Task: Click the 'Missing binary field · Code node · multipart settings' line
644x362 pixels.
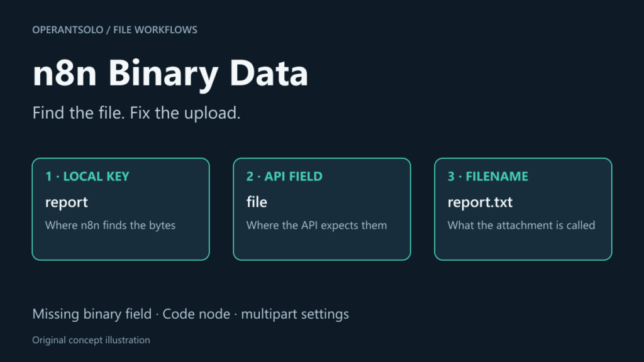Action: 191,314
